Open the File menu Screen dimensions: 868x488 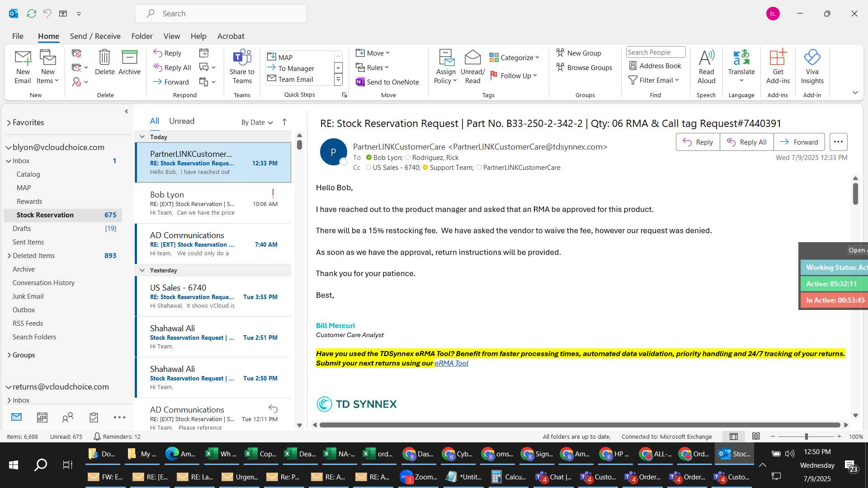pyautogui.click(x=18, y=36)
